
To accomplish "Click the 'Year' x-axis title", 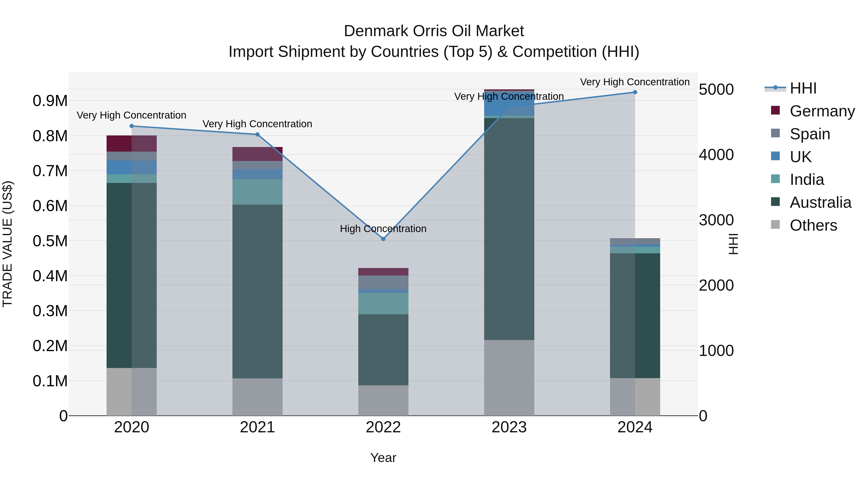I will [x=383, y=458].
